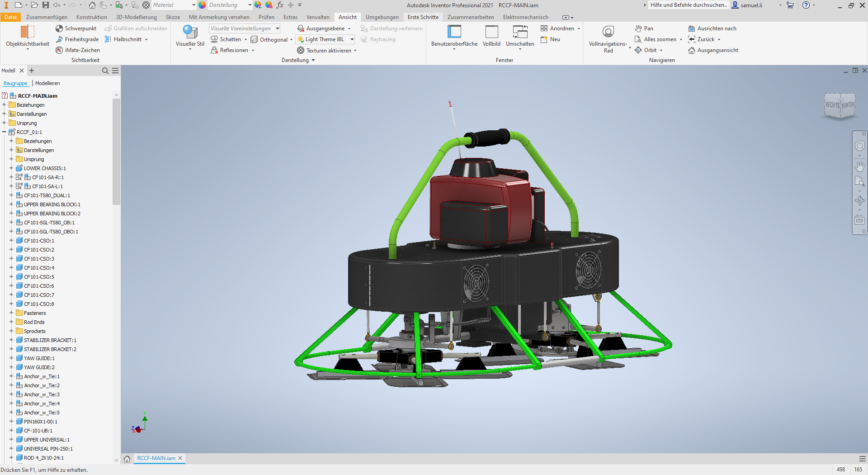Open the Benutzeroberfläche user interface tool

[x=454, y=33]
